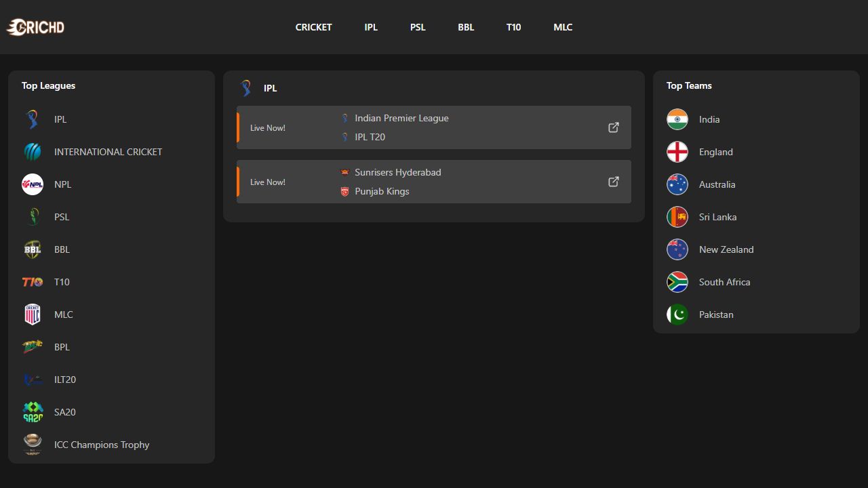Image resolution: width=868 pixels, height=488 pixels.
Task: Click IPL T20 match text
Action: pos(370,137)
